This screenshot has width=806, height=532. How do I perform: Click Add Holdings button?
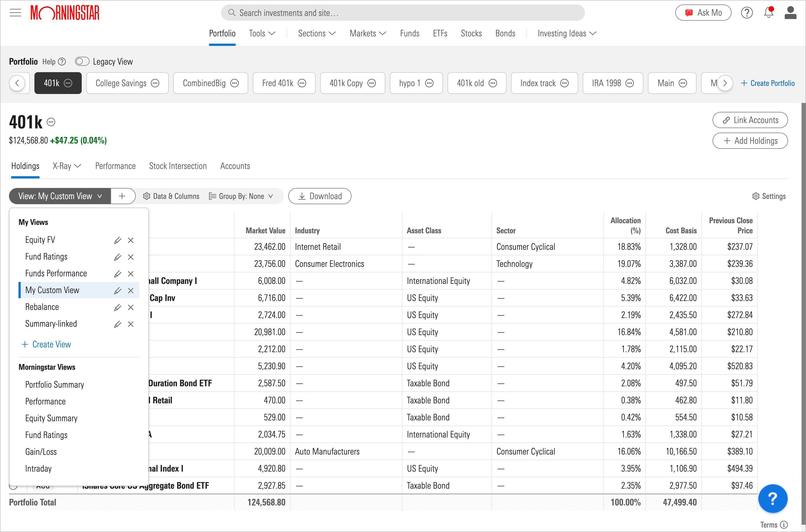click(750, 141)
